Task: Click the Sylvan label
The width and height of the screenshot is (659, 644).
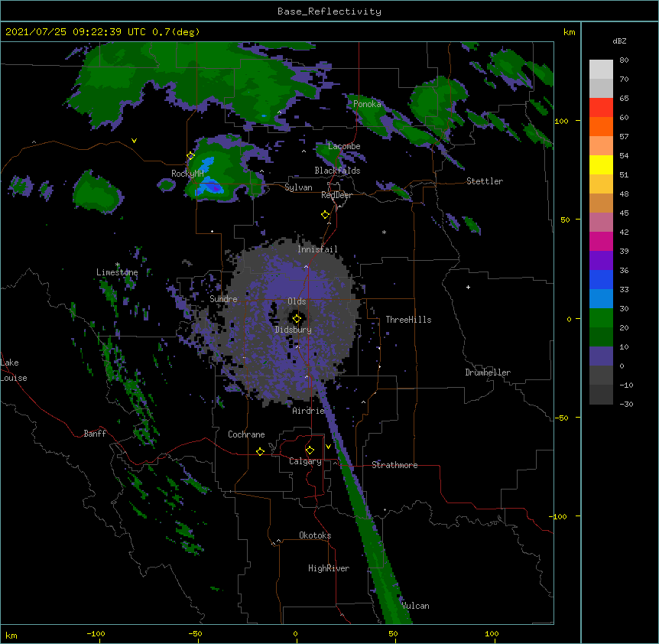Action: pyautogui.click(x=298, y=187)
